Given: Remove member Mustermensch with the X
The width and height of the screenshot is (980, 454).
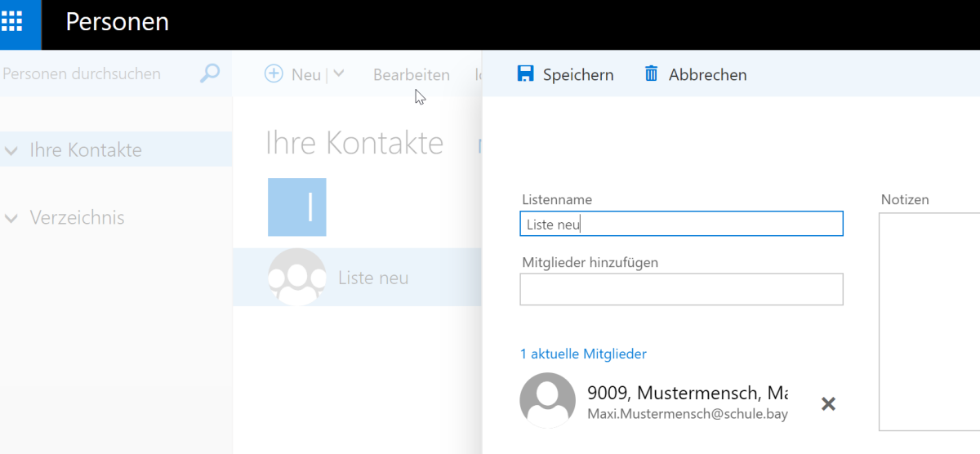Looking at the screenshot, I should (x=828, y=403).
